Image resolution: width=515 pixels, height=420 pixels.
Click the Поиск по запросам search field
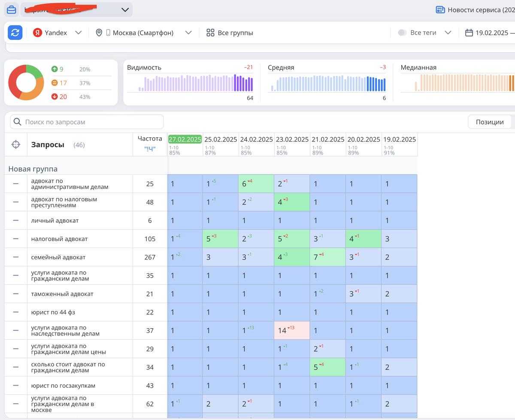point(87,122)
